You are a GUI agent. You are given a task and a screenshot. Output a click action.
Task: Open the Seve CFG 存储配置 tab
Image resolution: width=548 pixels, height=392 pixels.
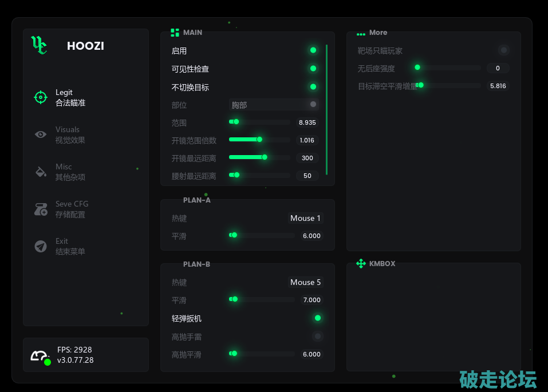coord(72,209)
